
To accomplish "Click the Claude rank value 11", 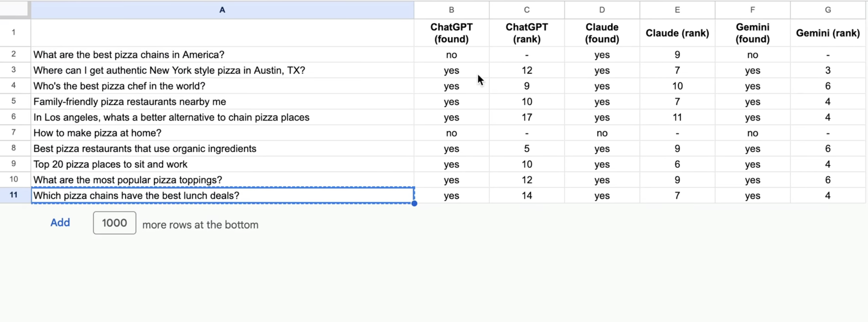I will coord(677,117).
